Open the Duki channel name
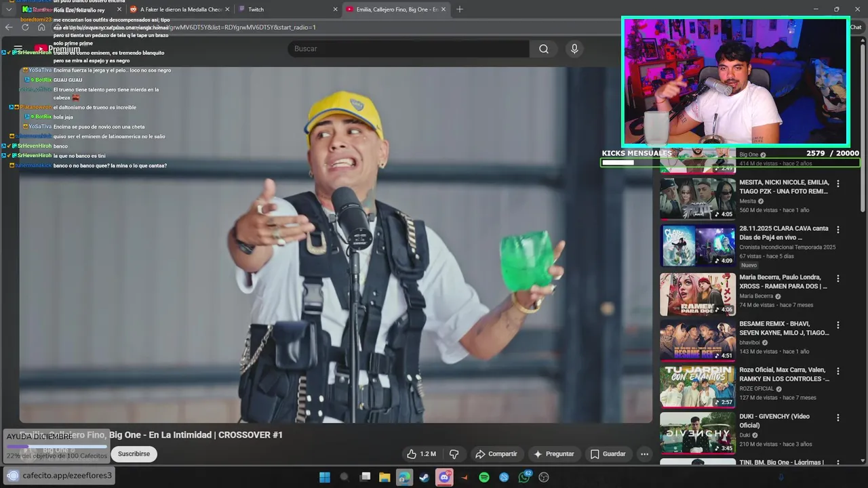Viewport: 868px width, 488px height. (745, 435)
